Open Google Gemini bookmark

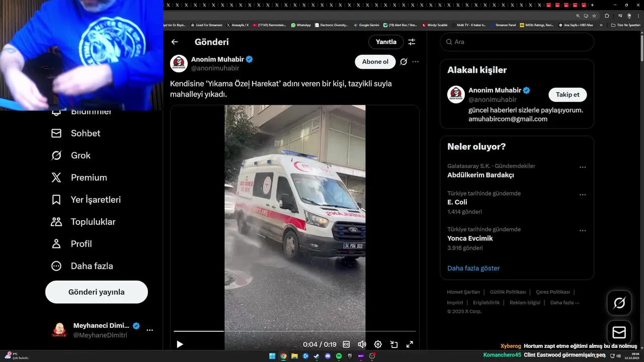tap(366, 25)
